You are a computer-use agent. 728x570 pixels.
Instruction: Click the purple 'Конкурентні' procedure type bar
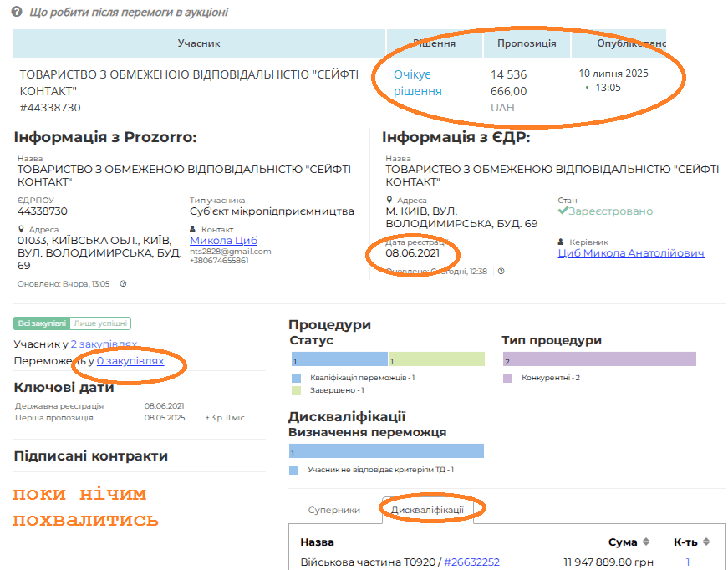[x=598, y=359]
